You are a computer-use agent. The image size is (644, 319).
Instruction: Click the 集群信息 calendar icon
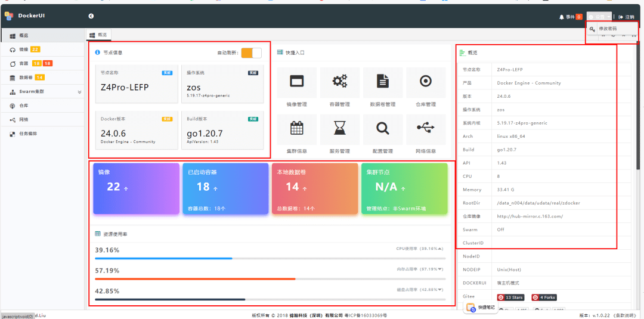coord(296,128)
